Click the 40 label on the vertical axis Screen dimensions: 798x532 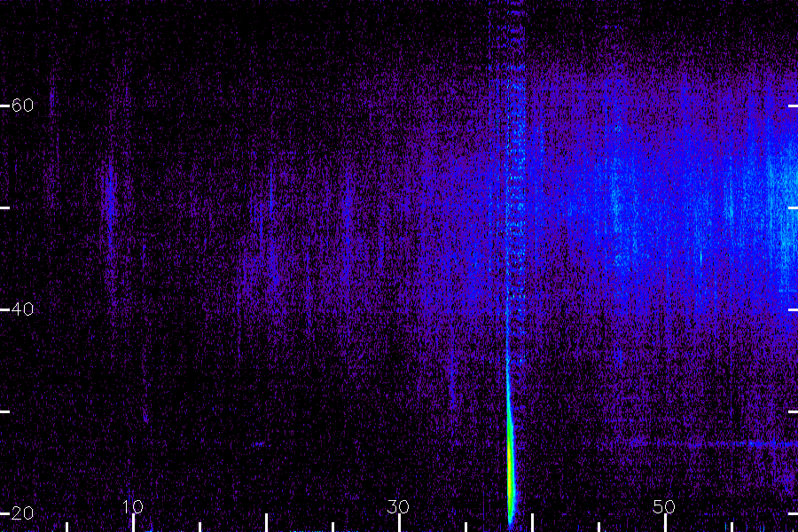[x=22, y=309]
